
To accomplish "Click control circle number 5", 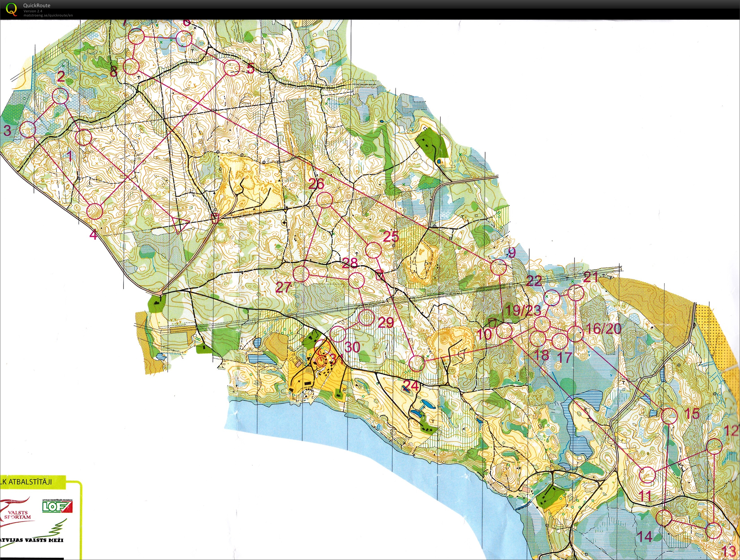I will point(232,68).
